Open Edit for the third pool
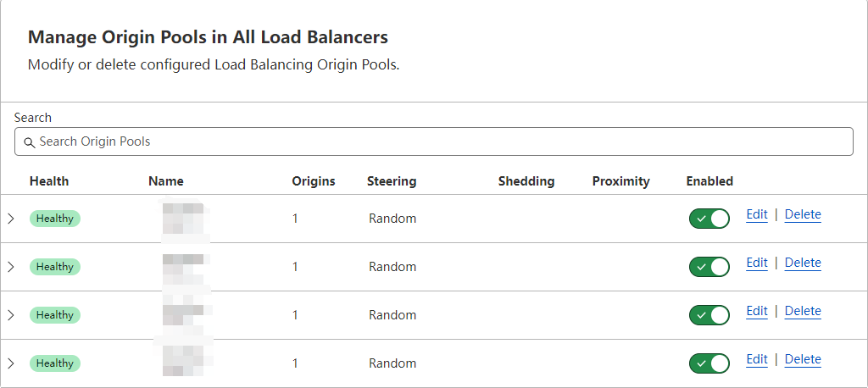 [x=757, y=311]
